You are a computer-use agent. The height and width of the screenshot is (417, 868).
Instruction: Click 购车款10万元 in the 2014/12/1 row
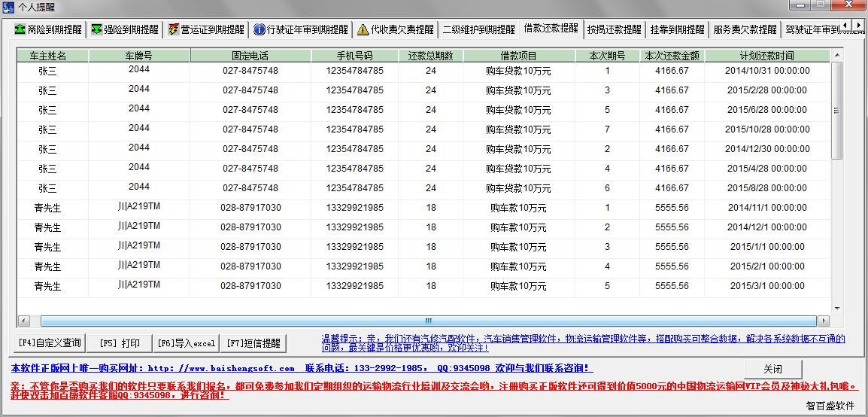519,227
